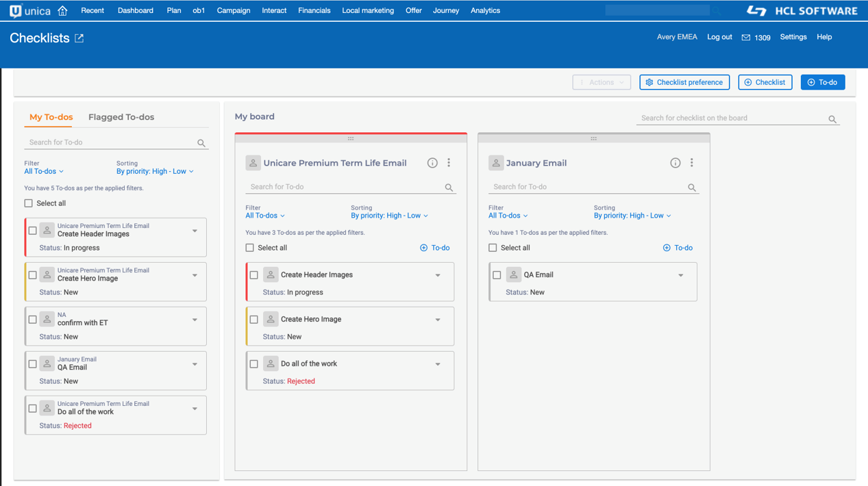This screenshot has height=486, width=868.
Task: Expand the Do all of the work board item
Action: [x=438, y=364]
